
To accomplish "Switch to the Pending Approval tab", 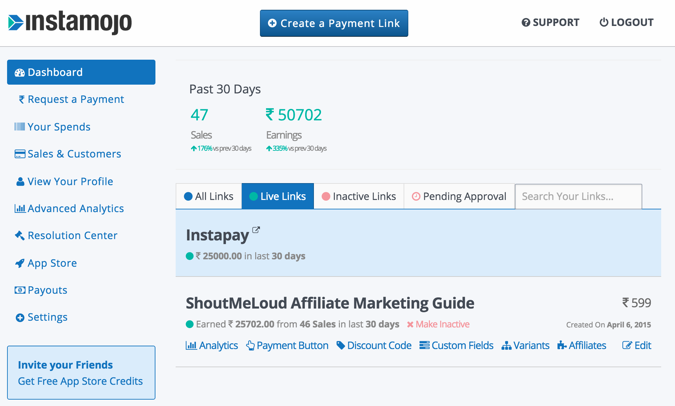I will tap(459, 196).
